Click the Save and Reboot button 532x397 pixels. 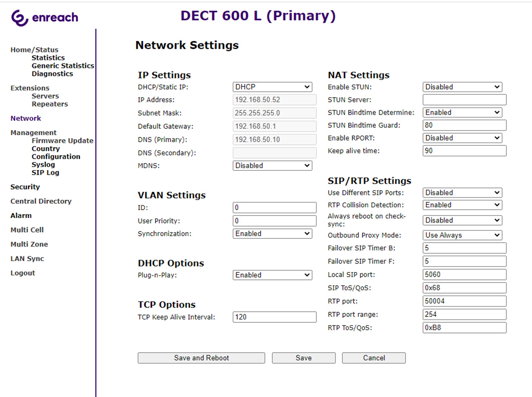pyautogui.click(x=201, y=358)
